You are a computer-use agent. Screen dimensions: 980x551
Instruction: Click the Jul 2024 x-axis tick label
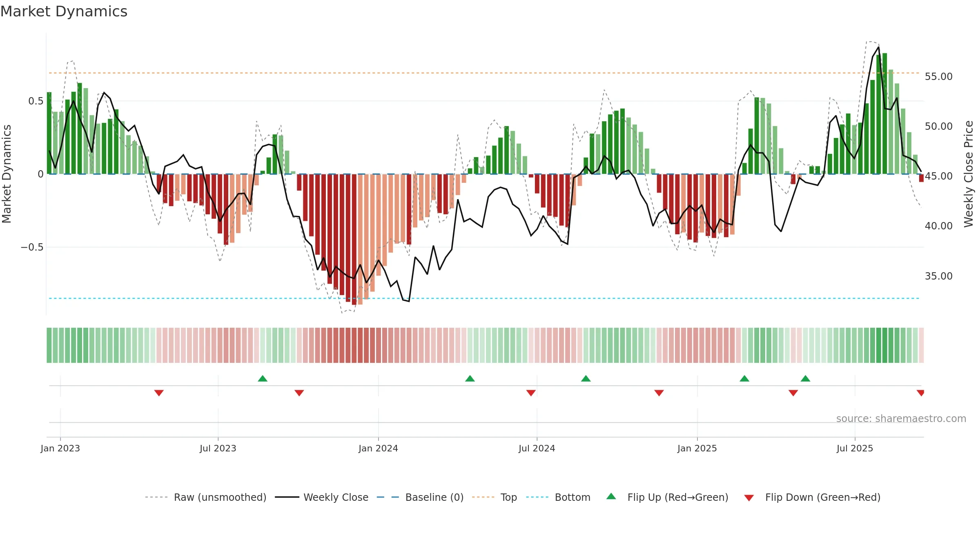(x=537, y=448)
